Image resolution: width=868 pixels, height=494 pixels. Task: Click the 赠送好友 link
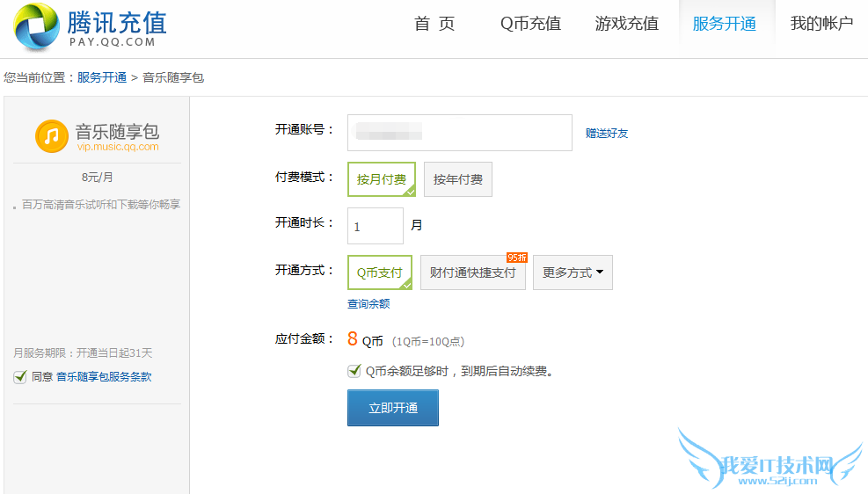pyautogui.click(x=607, y=134)
